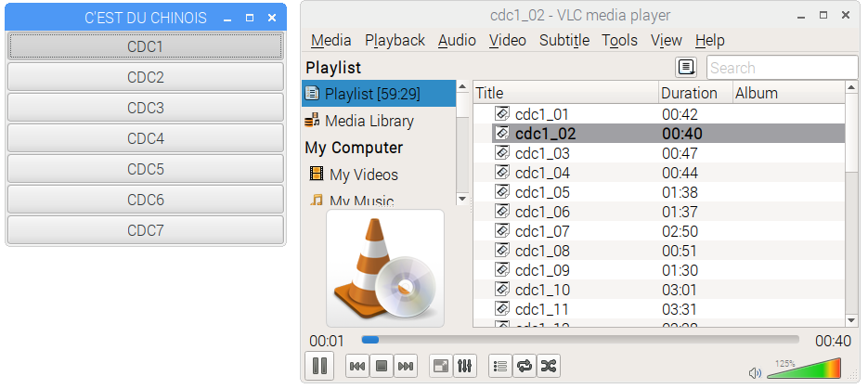The width and height of the screenshot is (868, 389).
Task: Click the playback seek bar
Action: point(580,340)
